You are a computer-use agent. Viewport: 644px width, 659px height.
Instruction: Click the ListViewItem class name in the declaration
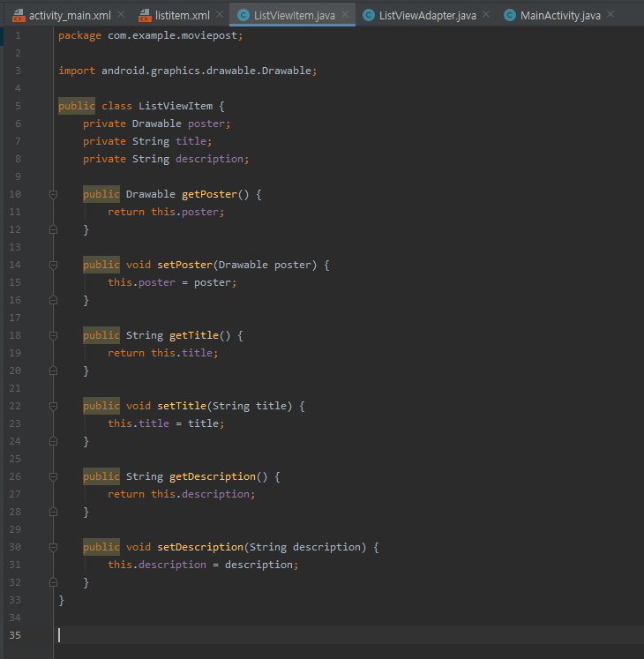176,106
